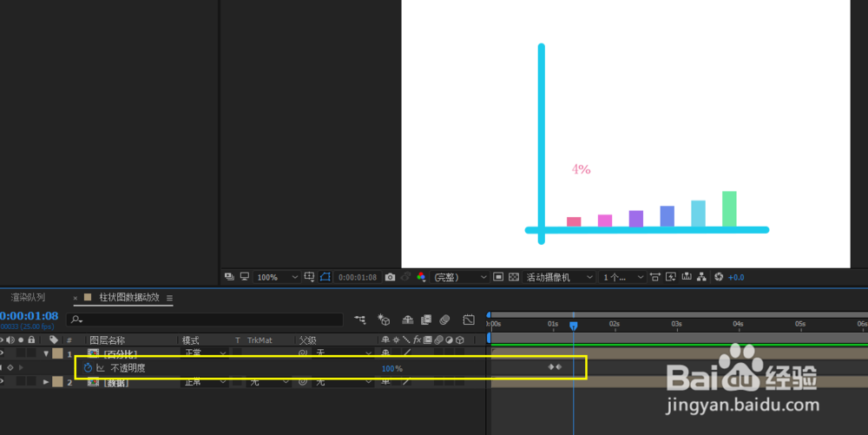Reset exposure with the aperture icon

click(x=719, y=277)
